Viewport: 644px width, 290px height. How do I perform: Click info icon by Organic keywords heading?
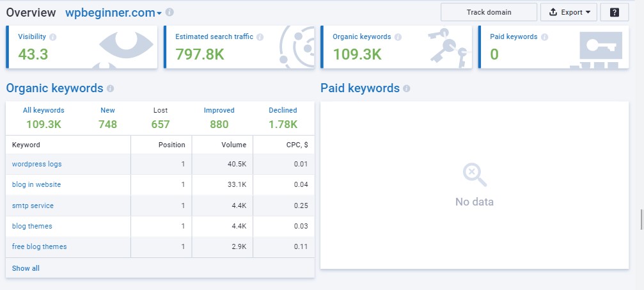[x=111, y=88]
